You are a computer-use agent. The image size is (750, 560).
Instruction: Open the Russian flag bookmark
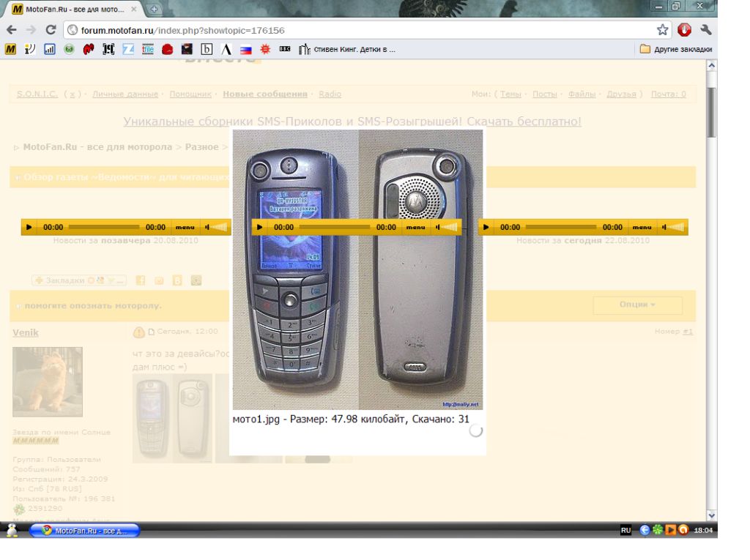[246, 49]
